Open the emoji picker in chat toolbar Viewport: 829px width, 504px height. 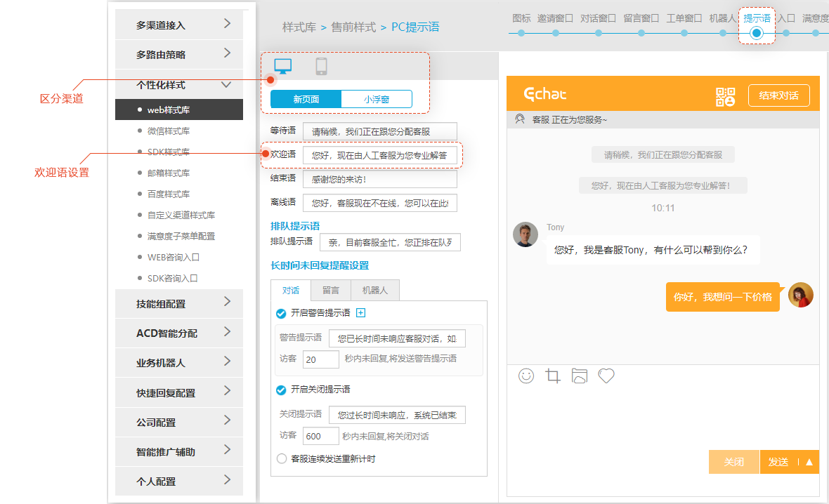click(526, 376)
